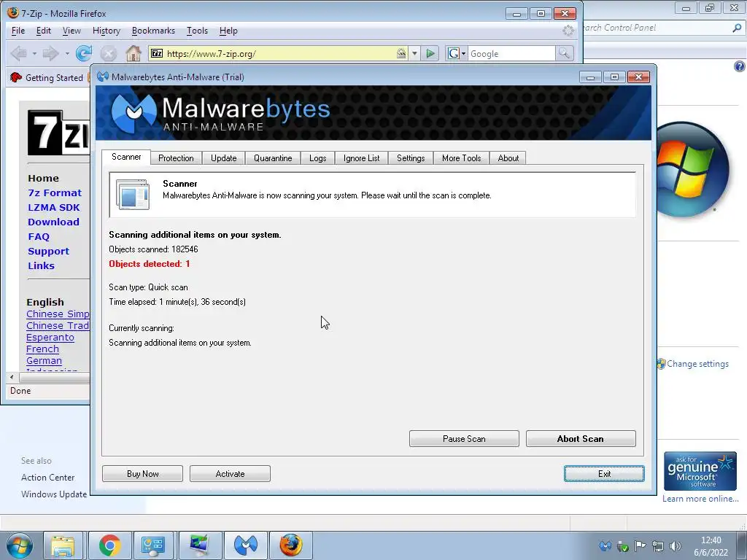Go to Firefox home page icon
The image size is (747, 560).
click(x=133, y=53)
